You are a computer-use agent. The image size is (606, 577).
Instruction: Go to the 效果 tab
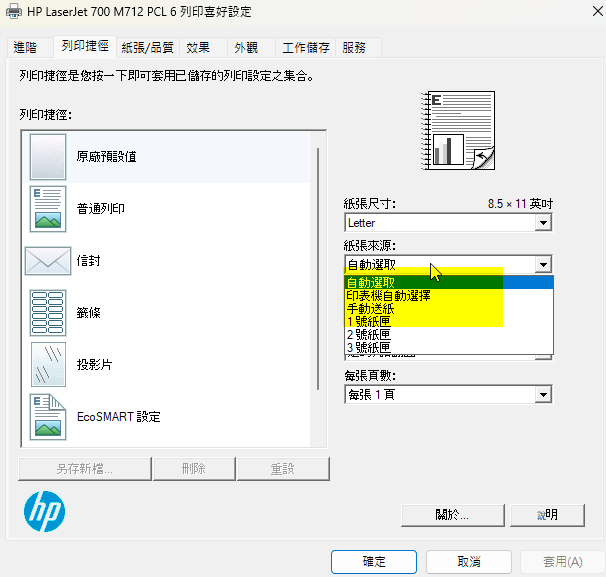coord(198,47)
